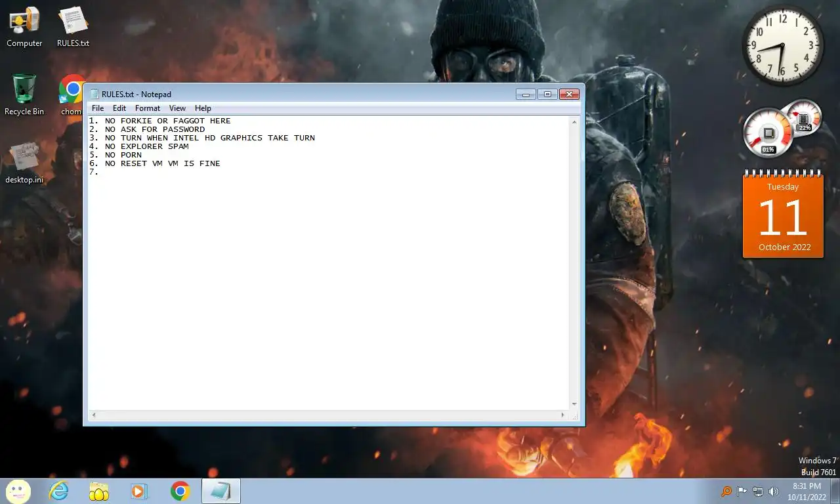This screenshot has width=840, height=504.
Task: Minimize the Notepad window
Action: 526,94
